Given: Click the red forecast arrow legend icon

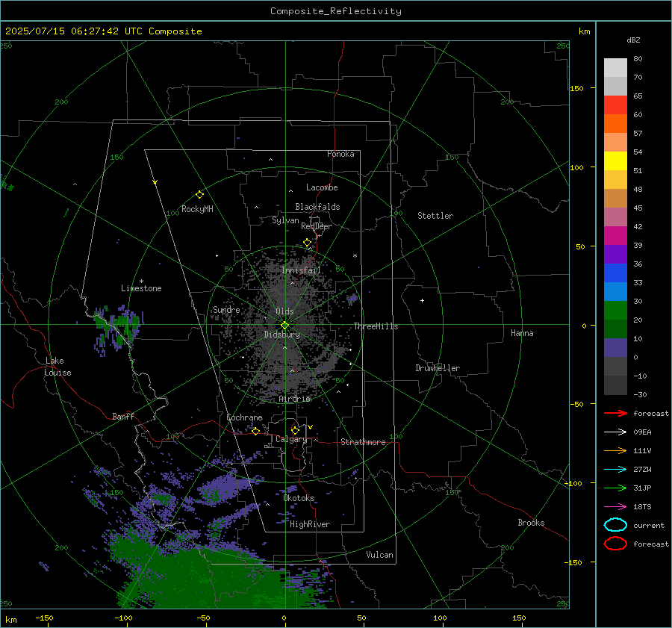Looking at the screenshot, I should pyautogui.click(x=615, y=413).
